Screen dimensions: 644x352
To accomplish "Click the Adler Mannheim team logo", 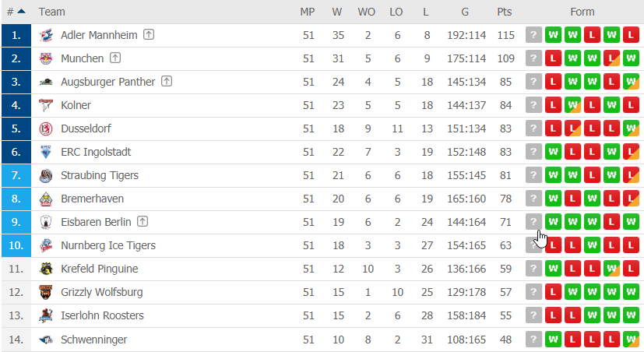I will click(x=46, y=35).
